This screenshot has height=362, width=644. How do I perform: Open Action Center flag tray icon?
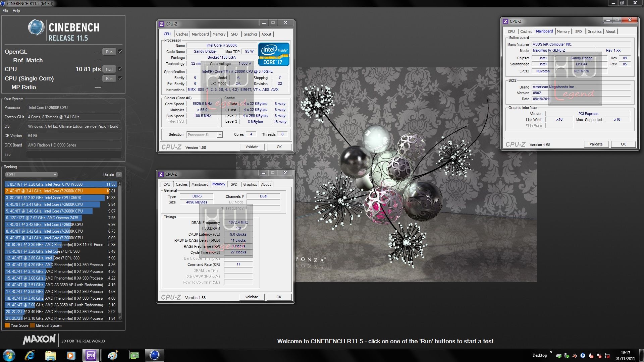599,356
